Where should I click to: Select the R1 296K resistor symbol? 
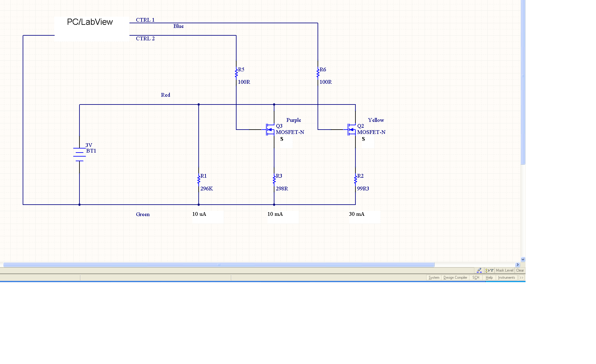[199, 180]
